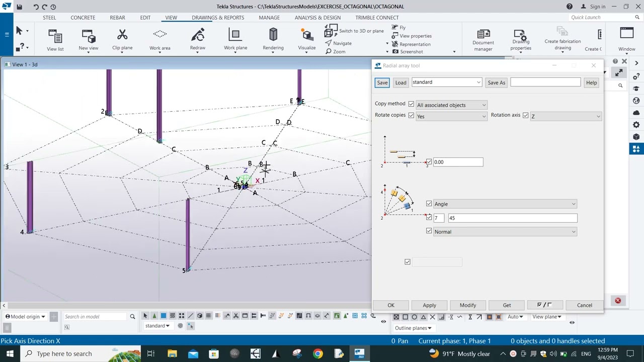Open the CONCRETE ribbon tab
Screen dimensions: 644x362
pos(83,18)
